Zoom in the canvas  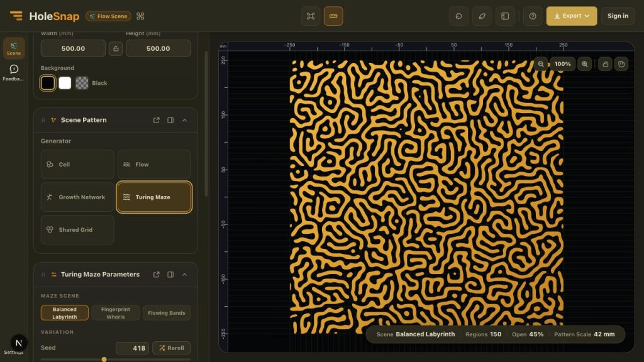coord(584,64)
